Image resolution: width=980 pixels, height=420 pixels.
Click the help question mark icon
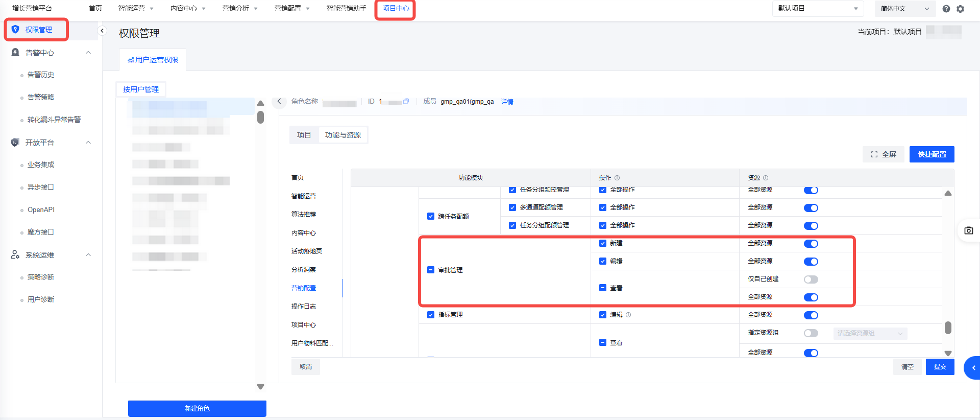tap(946, 9)
